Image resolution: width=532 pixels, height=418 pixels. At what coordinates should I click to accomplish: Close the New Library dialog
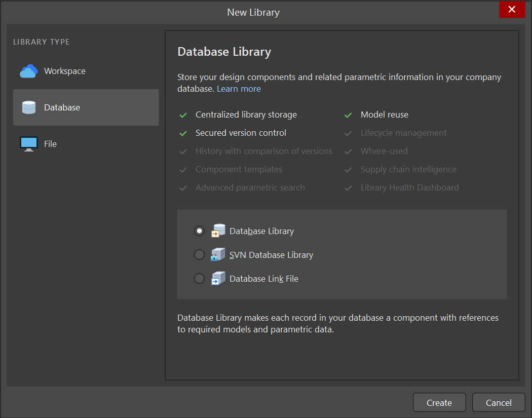click(512, 10)
